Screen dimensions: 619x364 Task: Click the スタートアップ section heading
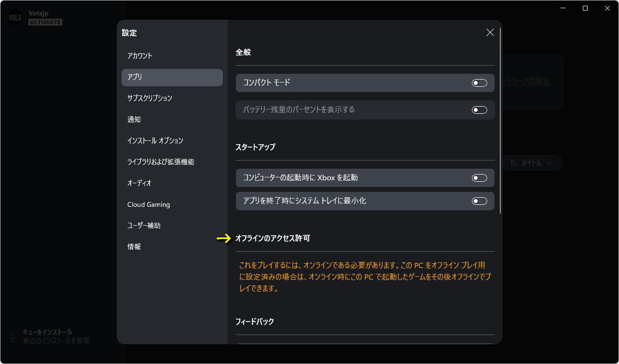[x=255, y=147]
